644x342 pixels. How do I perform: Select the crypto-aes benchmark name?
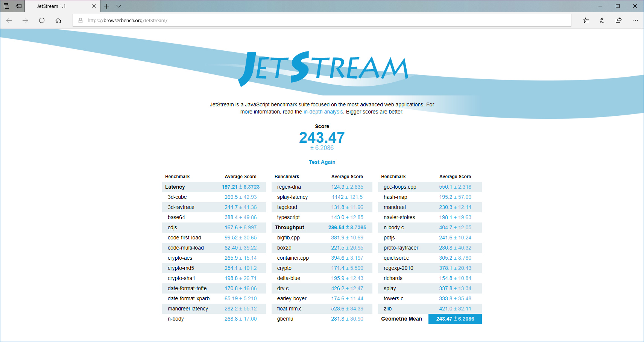tap(180, 258)
